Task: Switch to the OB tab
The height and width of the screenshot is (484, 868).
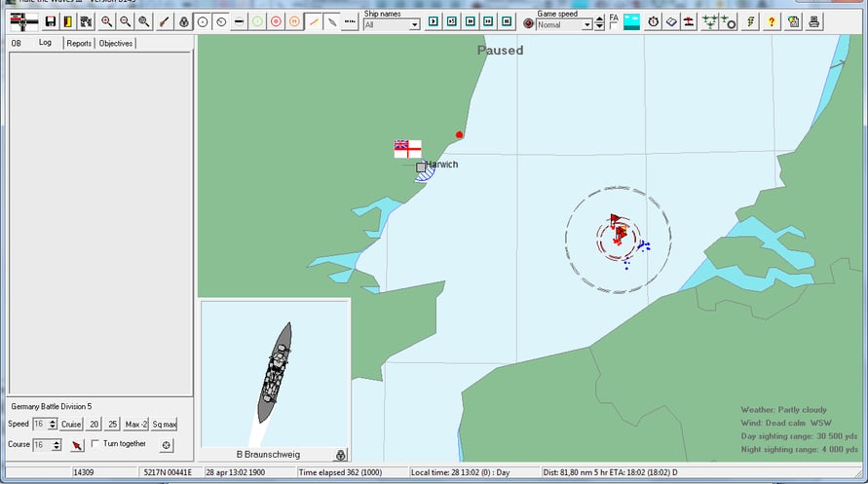Action: click(x=16, y=43)
